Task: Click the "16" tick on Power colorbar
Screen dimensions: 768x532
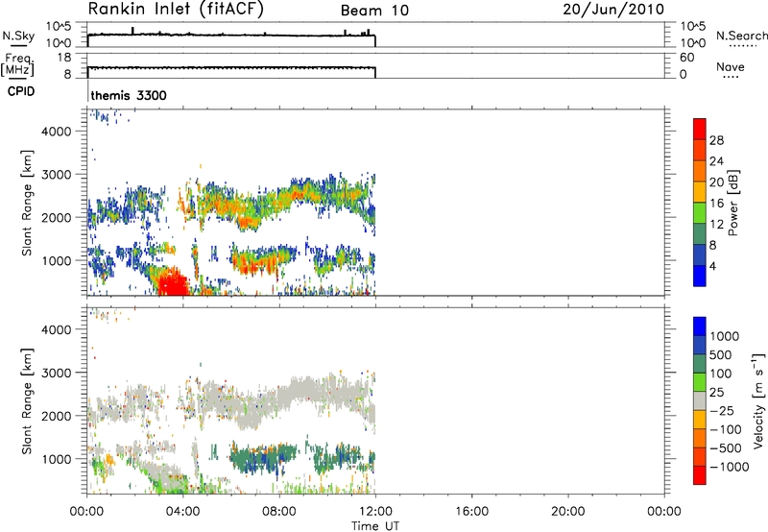Action: click(716, 204)
